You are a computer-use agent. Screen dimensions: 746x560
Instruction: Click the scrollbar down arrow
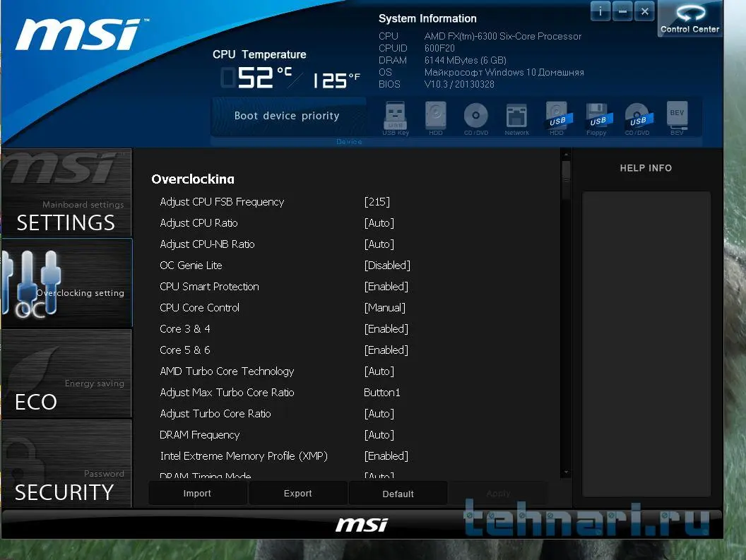coord(566,472)
